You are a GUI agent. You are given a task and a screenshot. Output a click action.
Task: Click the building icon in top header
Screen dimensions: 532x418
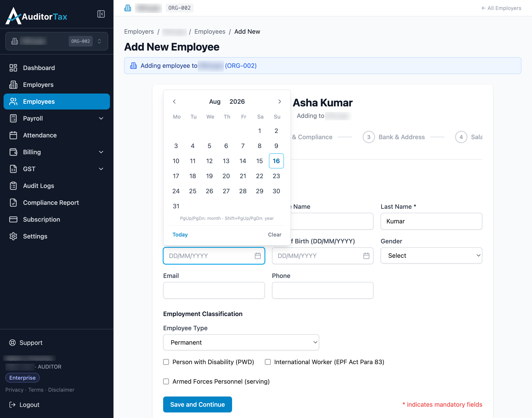point(128,8)
